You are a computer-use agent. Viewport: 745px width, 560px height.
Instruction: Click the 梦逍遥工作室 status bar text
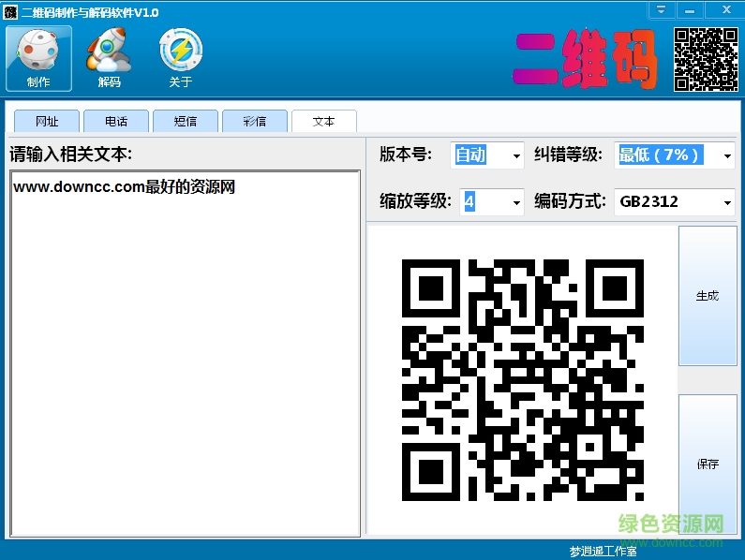click(x=603, y=551)
